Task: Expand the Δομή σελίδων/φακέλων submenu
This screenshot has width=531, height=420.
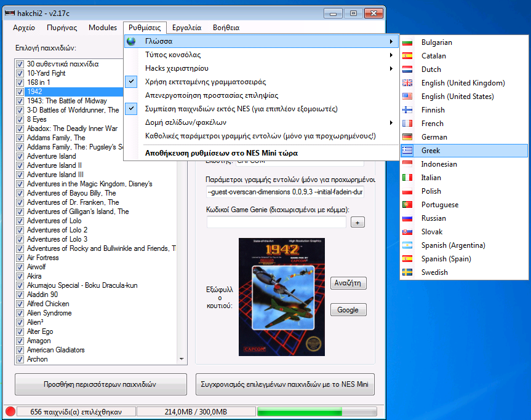Action: tap(262, 122)
